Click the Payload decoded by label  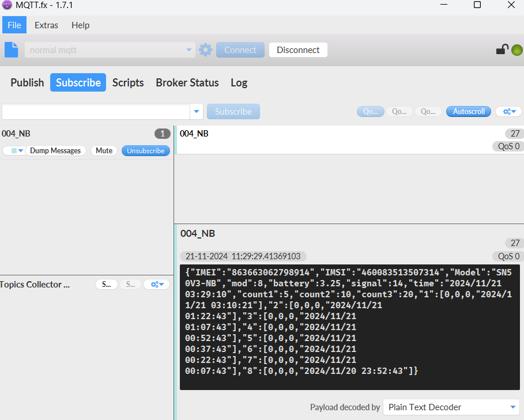[345, 407]
